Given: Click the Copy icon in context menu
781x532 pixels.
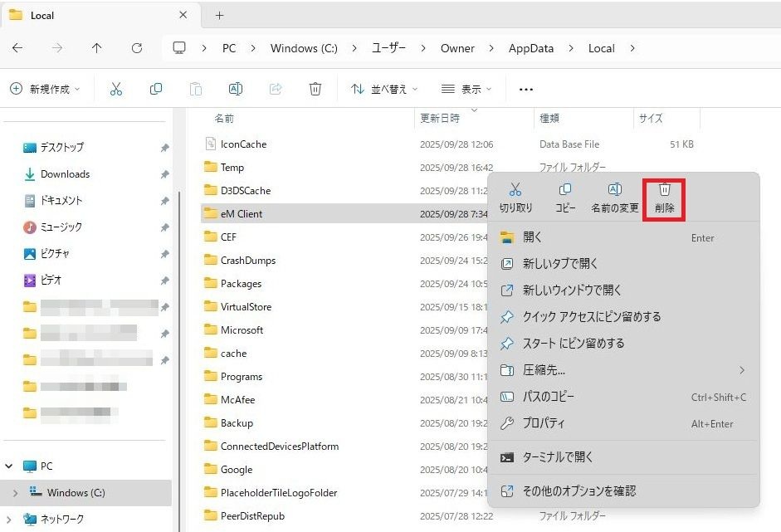Looking at the screenshot, I should (x=565, y=191).
